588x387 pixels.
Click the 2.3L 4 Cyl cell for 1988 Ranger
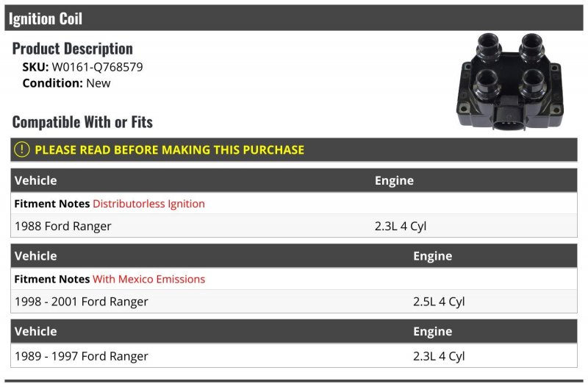pos(401,226)
